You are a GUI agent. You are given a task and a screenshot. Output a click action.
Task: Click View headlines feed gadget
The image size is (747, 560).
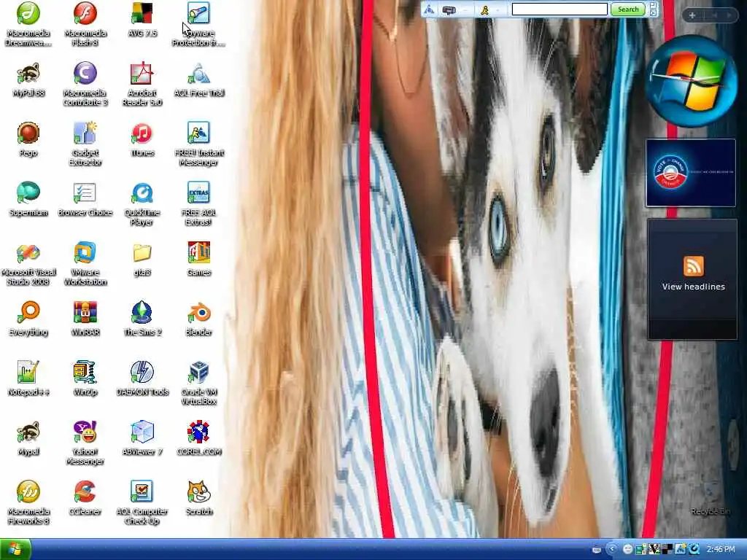tap(693, 279)
